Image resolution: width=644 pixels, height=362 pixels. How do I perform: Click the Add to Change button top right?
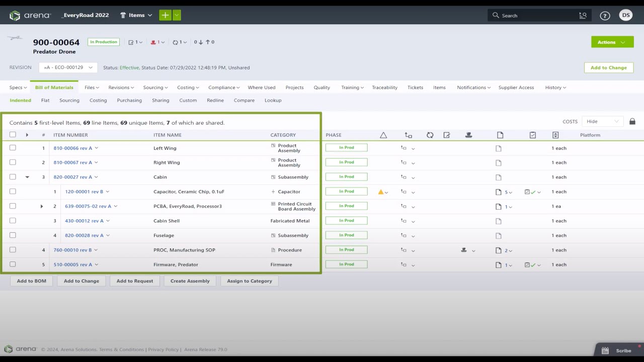[609, 67]
